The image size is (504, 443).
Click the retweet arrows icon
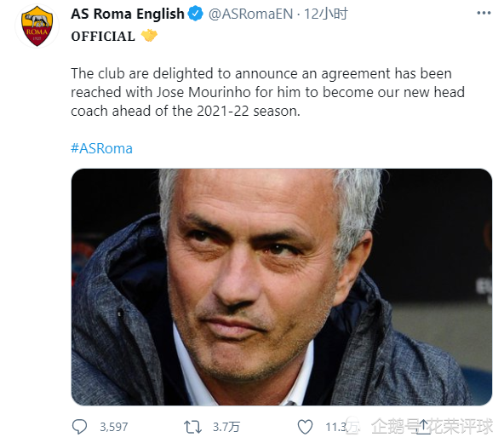pos(192,427)
